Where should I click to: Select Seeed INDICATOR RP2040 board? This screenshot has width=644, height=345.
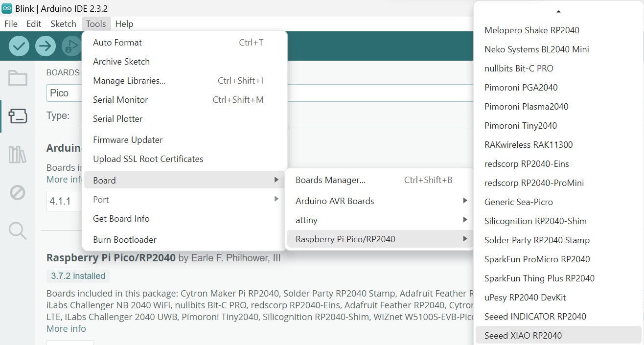[558, 317]
